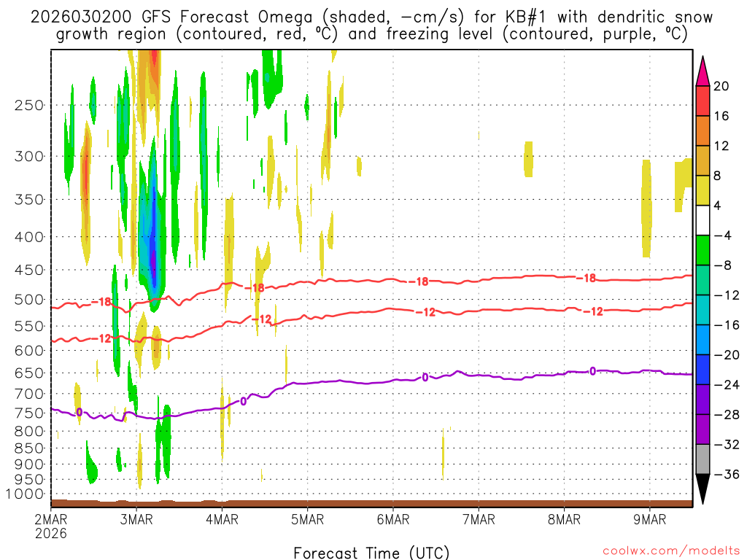This screenshot has width=747, height=560.
Task: Click the 950 pressure level label
Action: 29,480
